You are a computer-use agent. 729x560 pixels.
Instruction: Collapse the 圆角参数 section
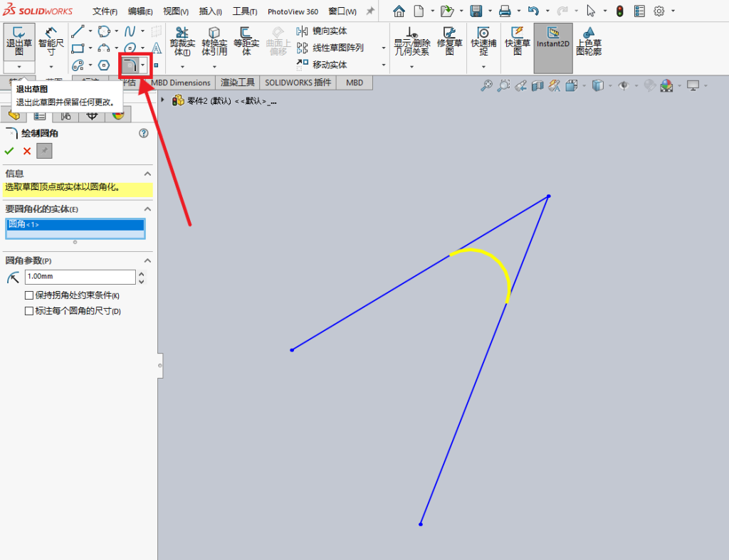147,260
